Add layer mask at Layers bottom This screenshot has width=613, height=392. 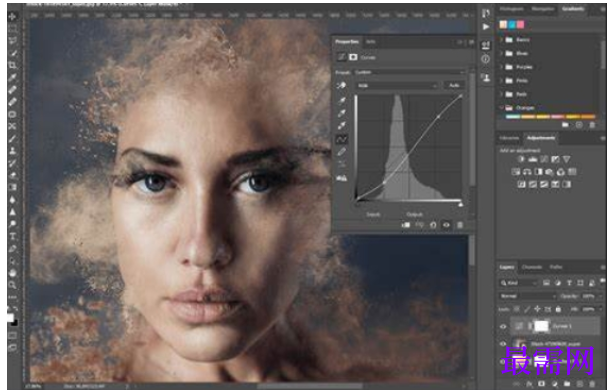coord(542,384)
